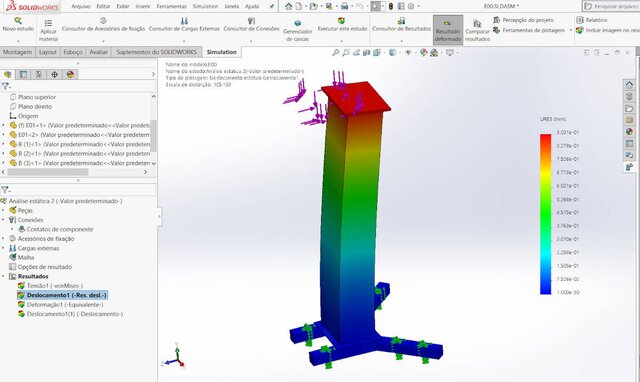This screenshot has width=640, height=382.
Task: Toggle Resultado deformado view
Action: (x=448, y=30)
